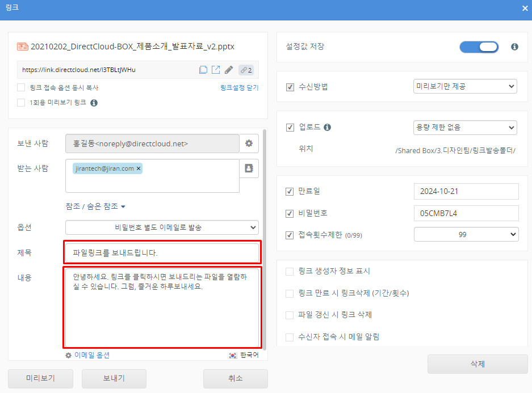The height and width of the screenshot is (393, 532).
Task: Click the 링크설정 닫기 link
Action: click(x=239, y=88)
